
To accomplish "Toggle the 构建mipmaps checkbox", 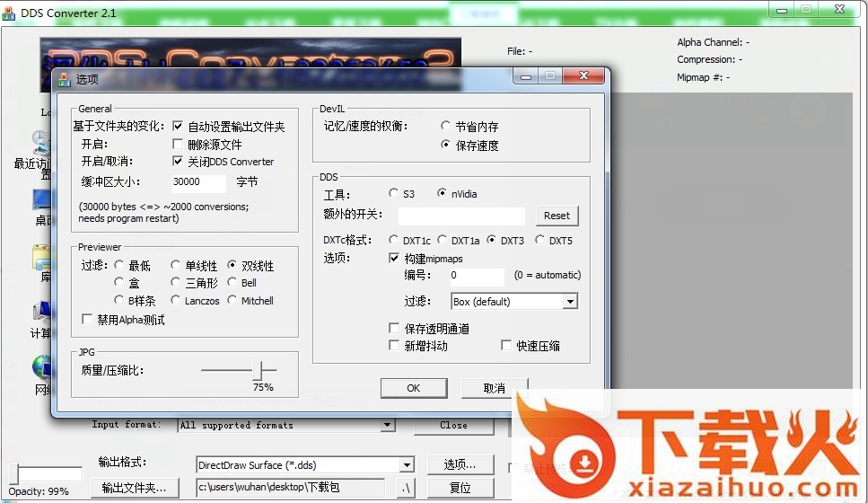I will point(394,258).
